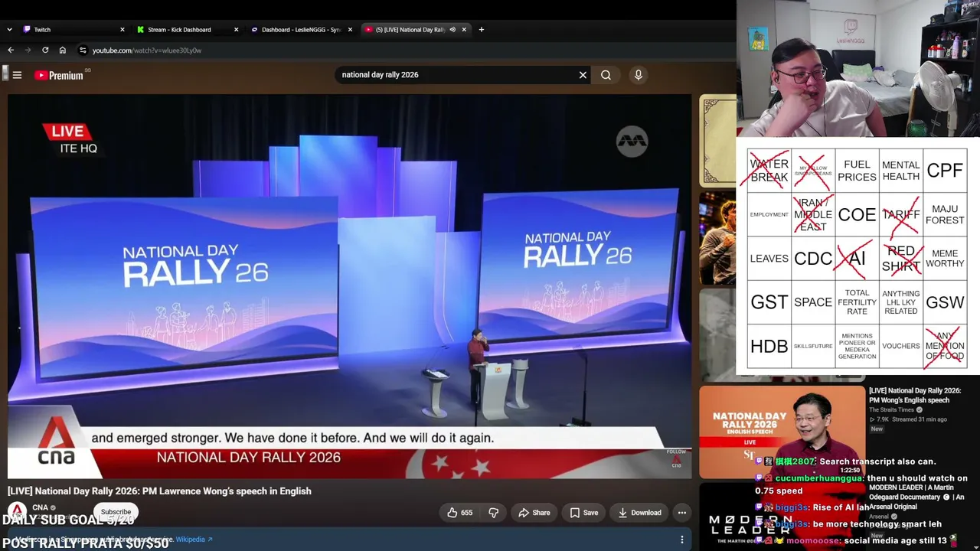Image resolution: width=980 pixels, height=551 pixels.
Task: Switch to Dashboard - LeslieNGGG tab
Action: pos(301,30)
